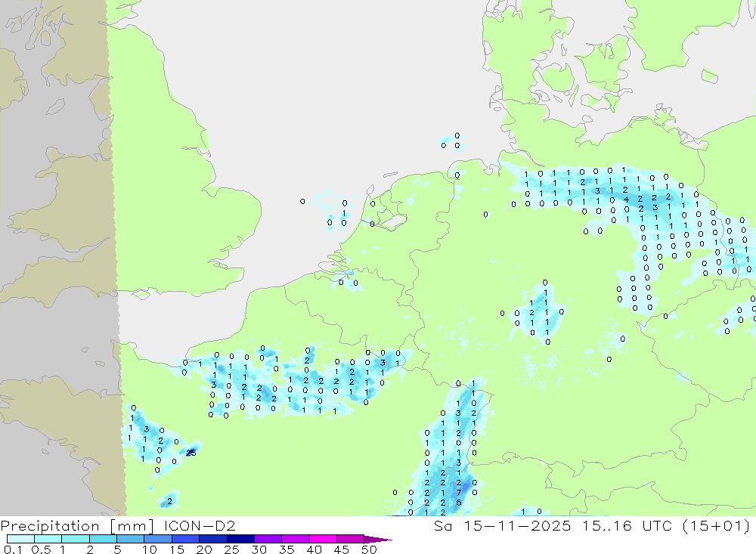Viewport: 756px width, 554px height.
Task: Click the date text '15-11-2025'
Action: click(x=517, y=525)
